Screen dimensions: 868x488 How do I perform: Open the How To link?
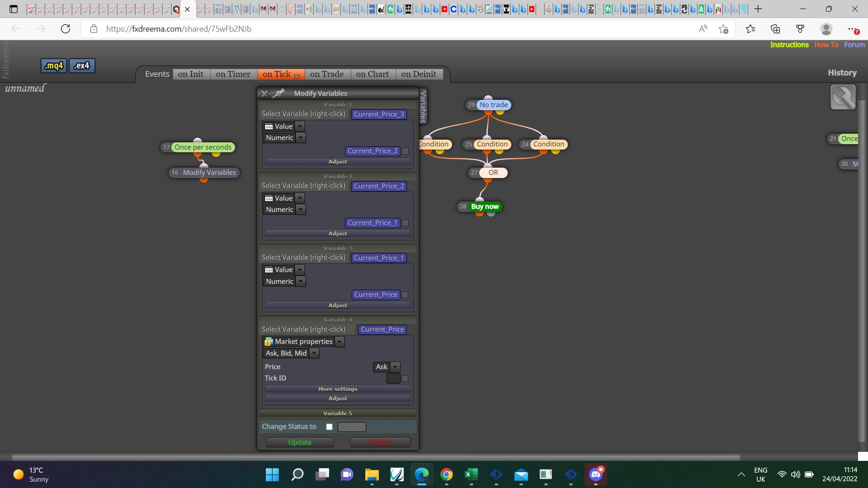click(x=826, y=45)
